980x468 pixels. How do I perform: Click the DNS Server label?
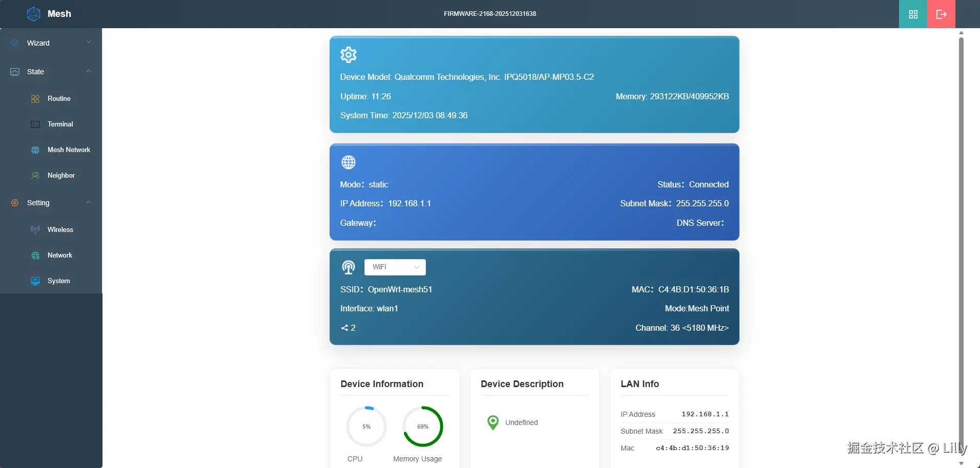pyautogui.click(x=700, y=223)
